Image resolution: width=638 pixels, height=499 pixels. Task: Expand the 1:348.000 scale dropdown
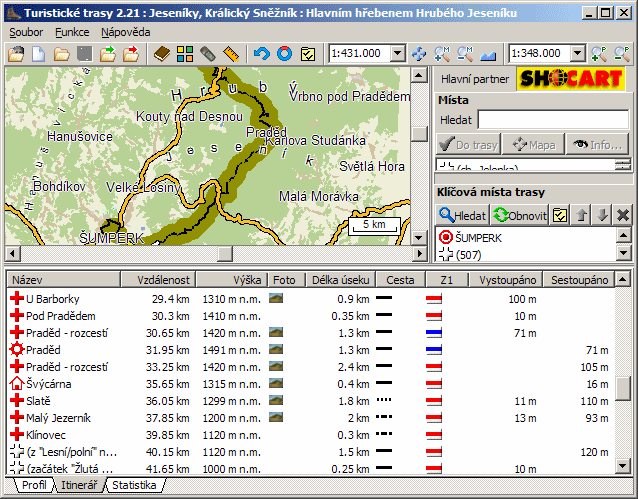[577, 53]
